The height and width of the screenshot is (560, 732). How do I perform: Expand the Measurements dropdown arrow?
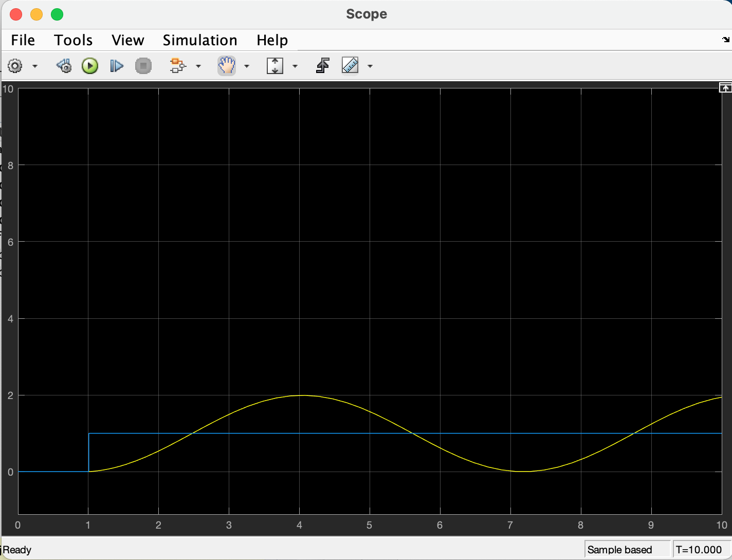[x=370, y=66]
